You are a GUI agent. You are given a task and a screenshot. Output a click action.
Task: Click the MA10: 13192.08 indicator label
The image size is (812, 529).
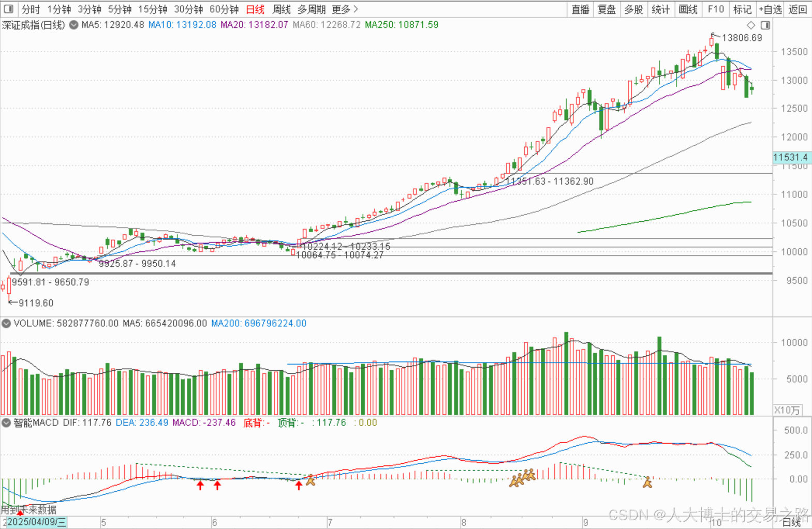point(182,25)
